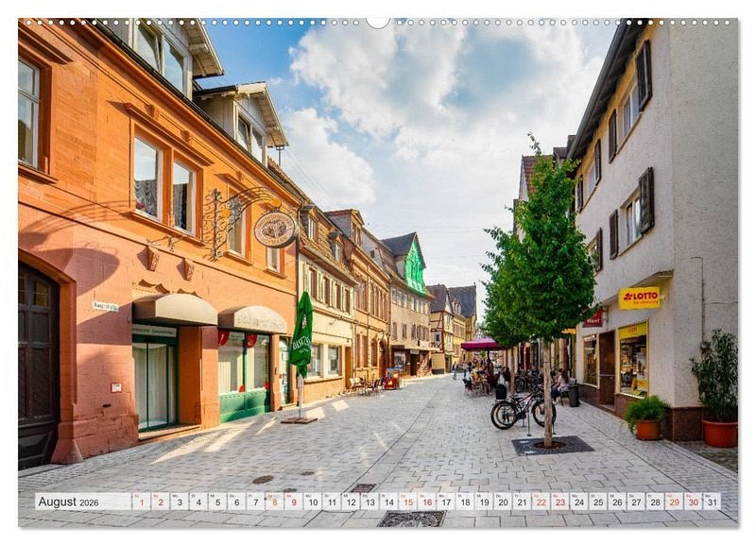Select day 14 in the calendar strip
This screenshot has height=545, width=756.
click(389, 502)
